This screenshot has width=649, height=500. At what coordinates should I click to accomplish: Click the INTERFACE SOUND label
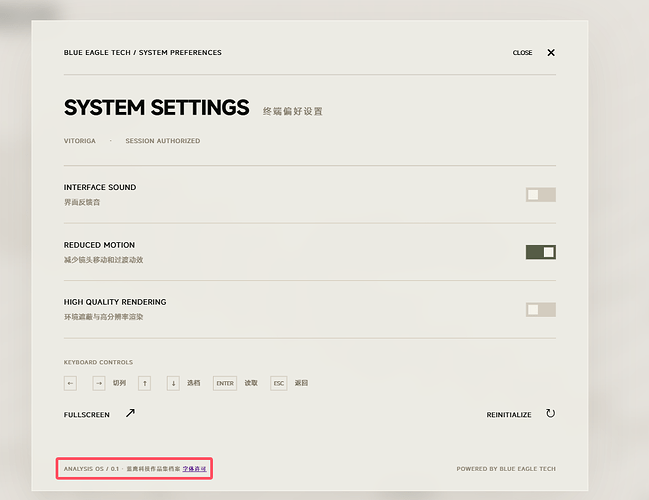click(100, 188)
